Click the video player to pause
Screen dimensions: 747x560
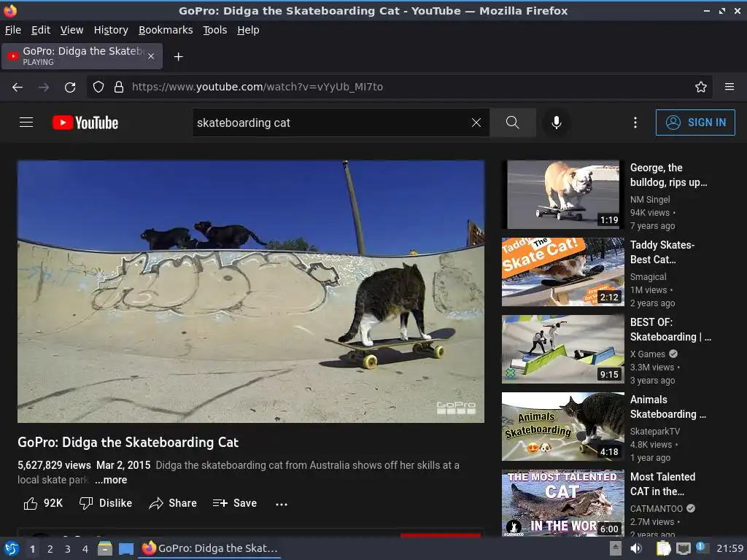tap(251, 292)
